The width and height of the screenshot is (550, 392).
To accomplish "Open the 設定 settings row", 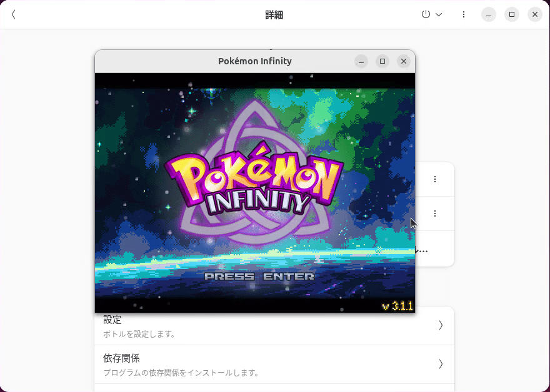I will [274, 326].
